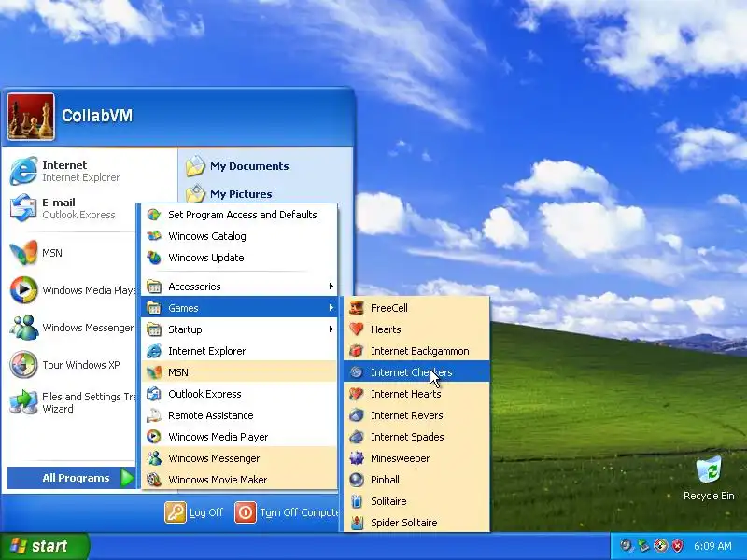Image resolution: width=747 pixels, height=560 pixels.
Task: Open Windows Messenger in All Programs list
Action: click(x=239, y=458)
